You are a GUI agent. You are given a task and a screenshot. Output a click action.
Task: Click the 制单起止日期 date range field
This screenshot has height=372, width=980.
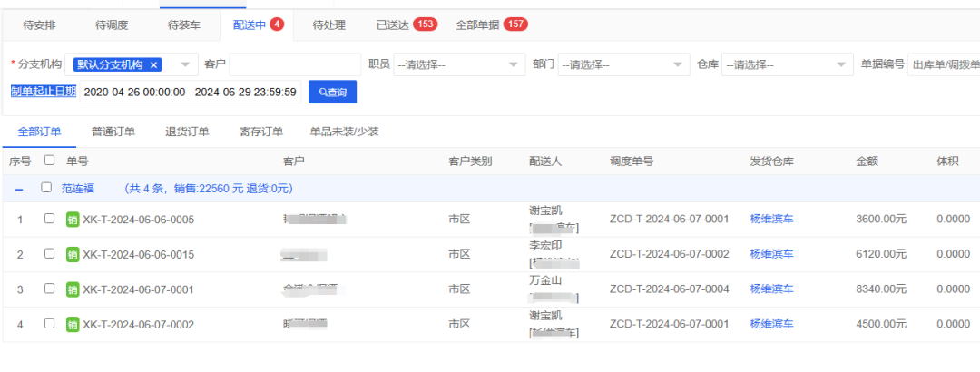190,92
